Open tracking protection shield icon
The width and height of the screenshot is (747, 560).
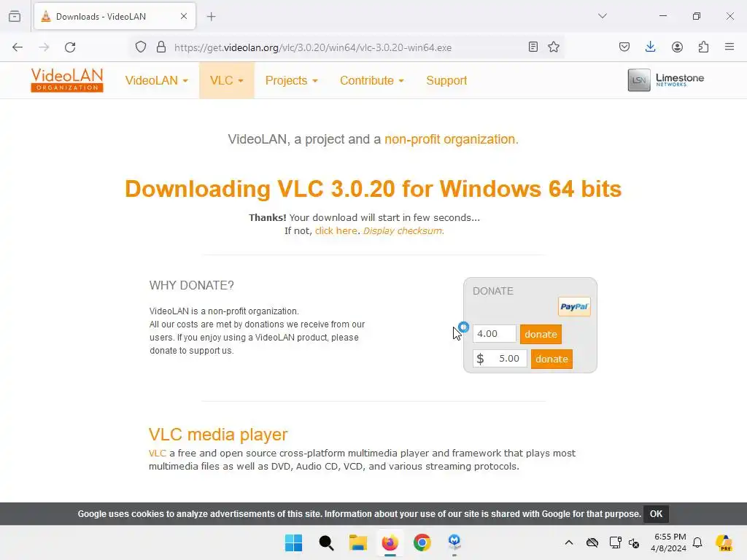141,47
